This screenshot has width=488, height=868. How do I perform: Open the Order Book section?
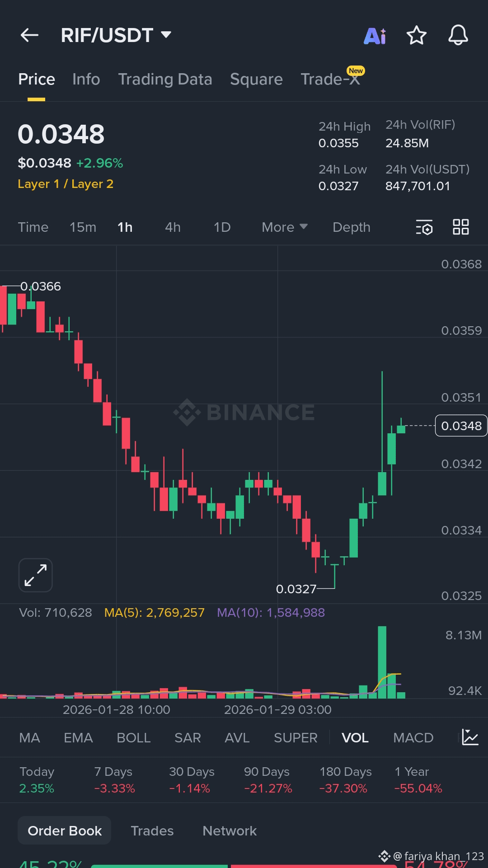tap(65, 830)
